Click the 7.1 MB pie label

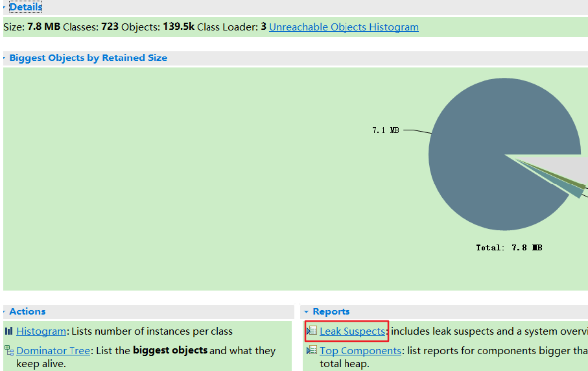coord(386,130)
